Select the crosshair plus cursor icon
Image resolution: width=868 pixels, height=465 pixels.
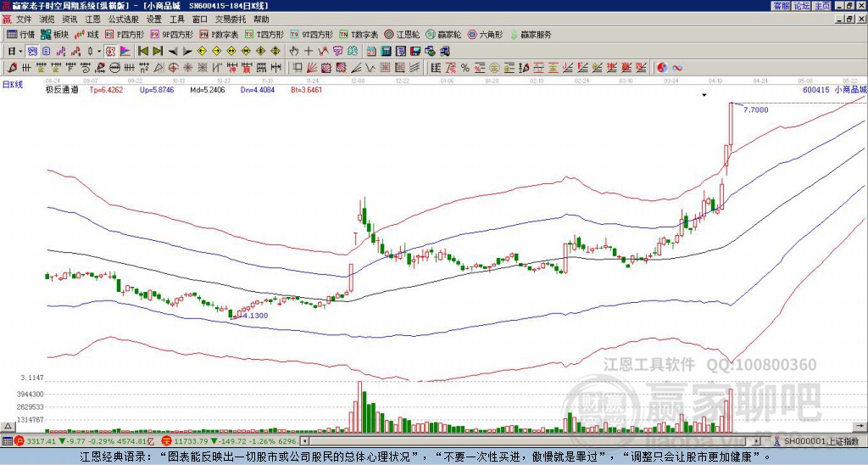(309, 52)
